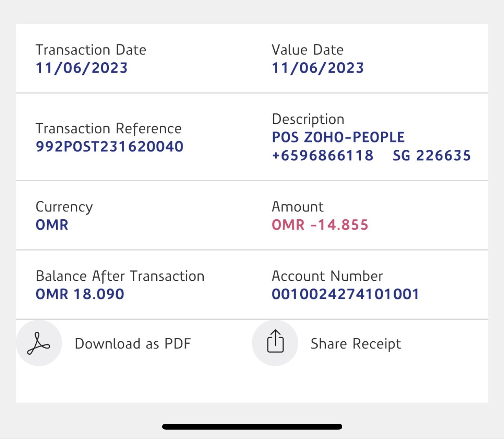Click the PDF download icon
The image size is (504, 439).
[x=39, y=343]
